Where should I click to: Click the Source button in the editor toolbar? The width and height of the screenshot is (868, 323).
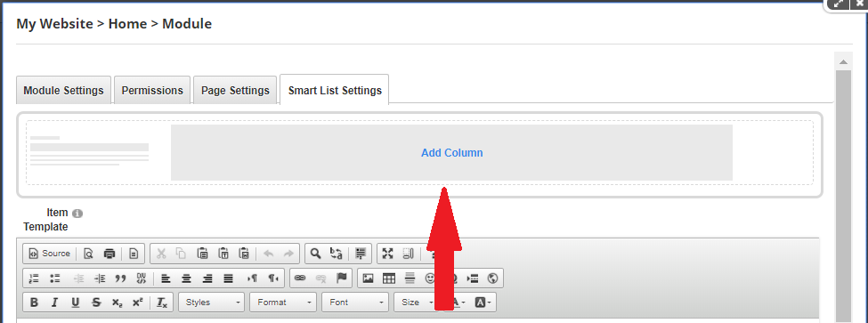click(49, 254)
